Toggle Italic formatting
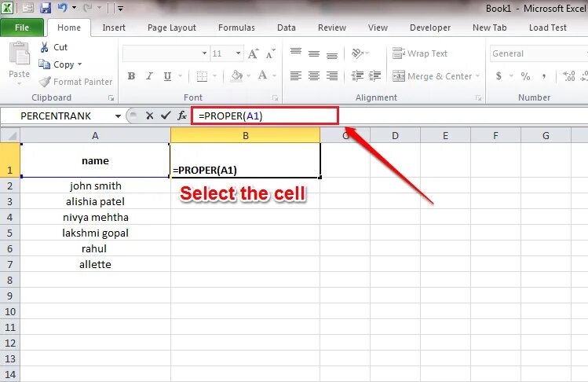588x382 pixels. tap(150, 76)
